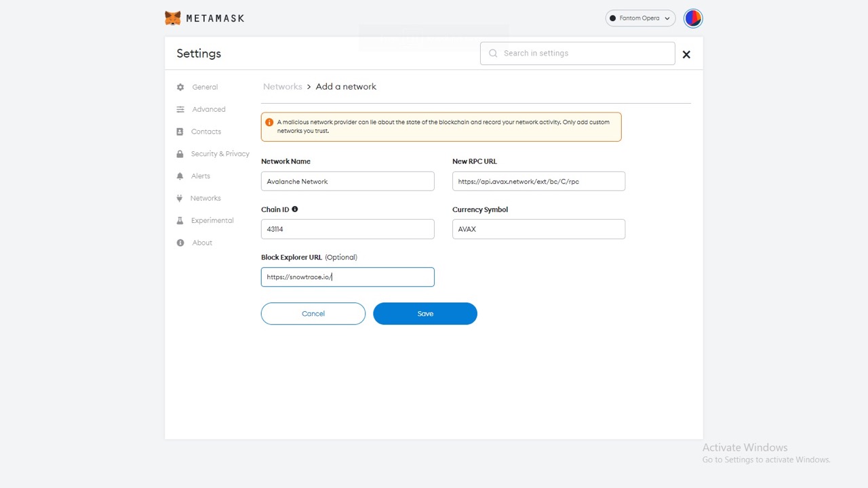868x488 pixels.
Task: Click the Alerts bell icon
Action: click(x=180, y=176)
